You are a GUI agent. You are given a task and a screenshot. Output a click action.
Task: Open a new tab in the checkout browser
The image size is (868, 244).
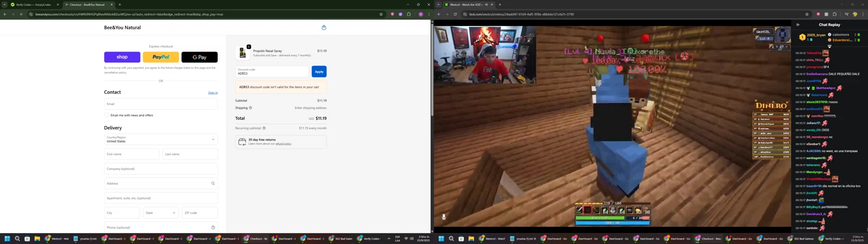coord(120,5)
